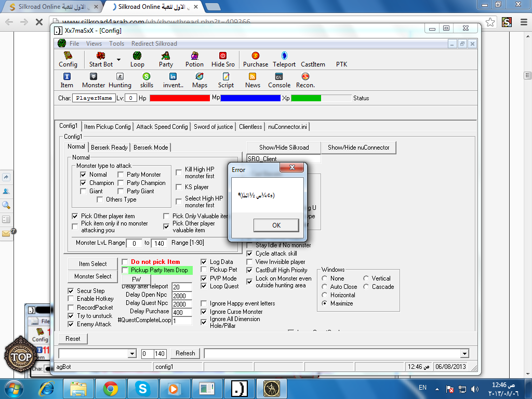
Task: Open the Console view icon
Action: point(279,81)
